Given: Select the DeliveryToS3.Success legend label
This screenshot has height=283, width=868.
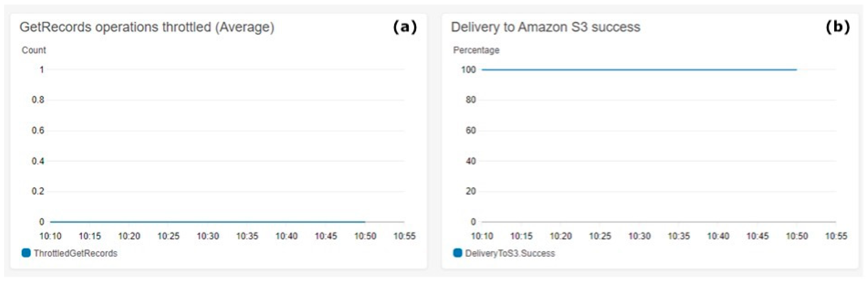Looking at the screenshot, I should tap(509, 253).
